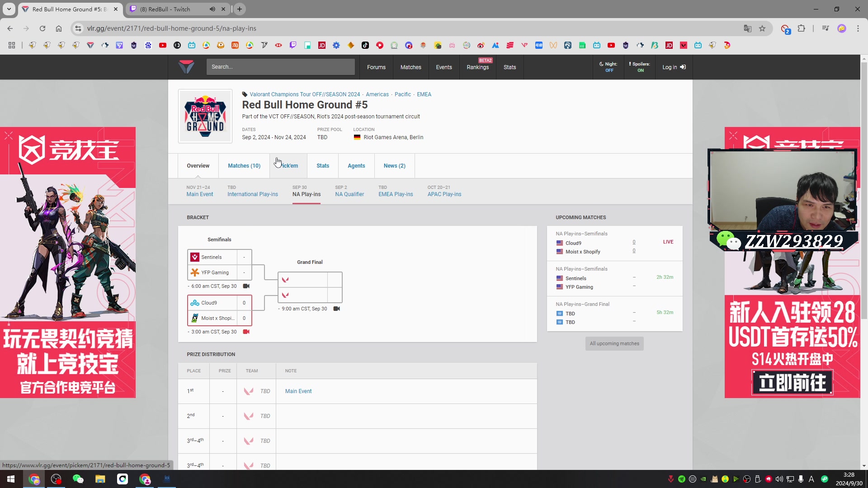This screenshot has width=868, height=488.
Task: Click the system volume tray icon
Action: tap(779, 479)
